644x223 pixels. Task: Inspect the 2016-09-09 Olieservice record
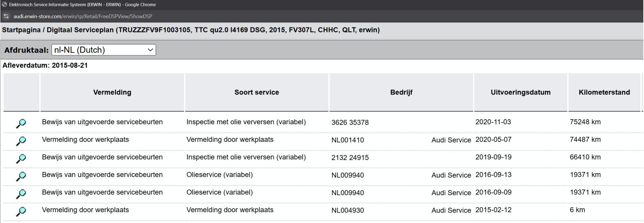(x=21, y=194)
